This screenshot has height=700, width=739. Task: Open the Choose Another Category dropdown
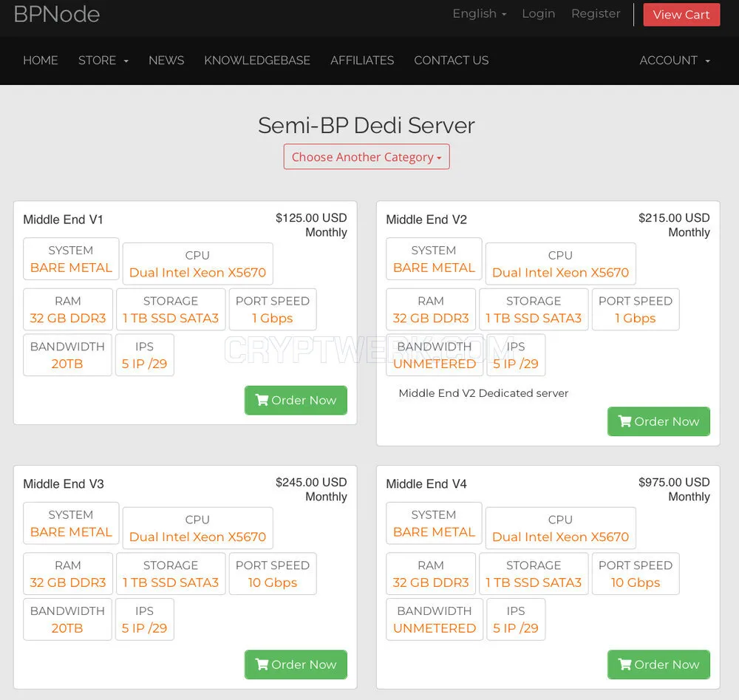pyautogui.click(x=367, y=157)
